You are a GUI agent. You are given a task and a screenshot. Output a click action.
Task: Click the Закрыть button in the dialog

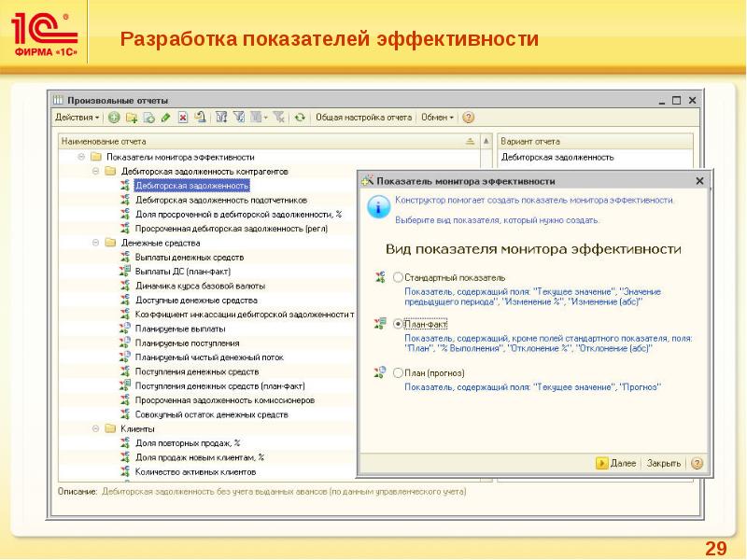(x=663, y=463)
